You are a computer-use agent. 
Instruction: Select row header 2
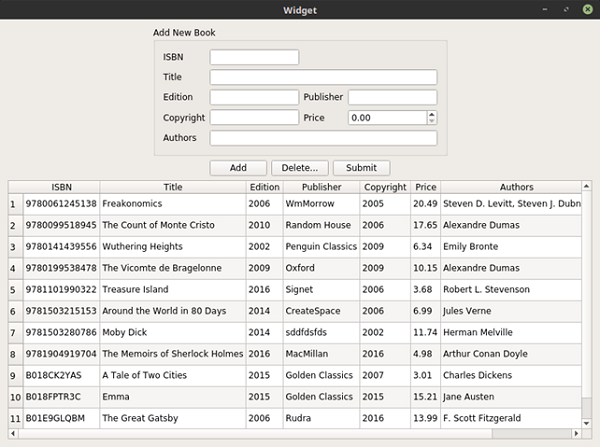[15, 225]
